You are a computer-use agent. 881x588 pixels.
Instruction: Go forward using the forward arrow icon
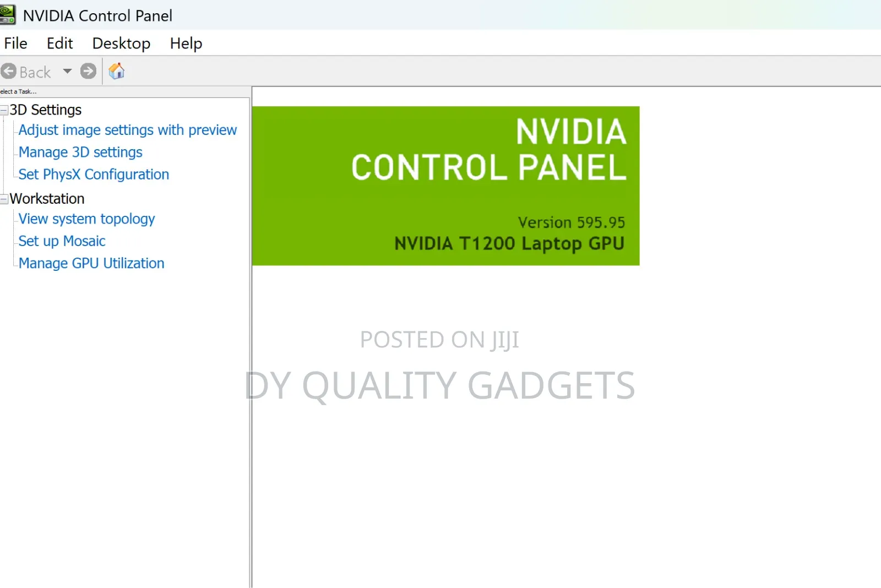coord(88,71)
